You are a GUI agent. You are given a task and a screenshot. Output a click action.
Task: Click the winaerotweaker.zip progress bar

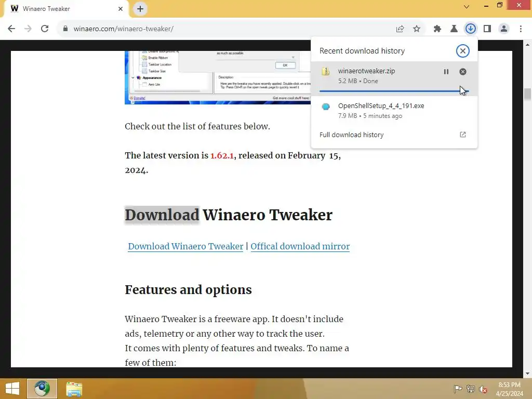tap(394, 91)
